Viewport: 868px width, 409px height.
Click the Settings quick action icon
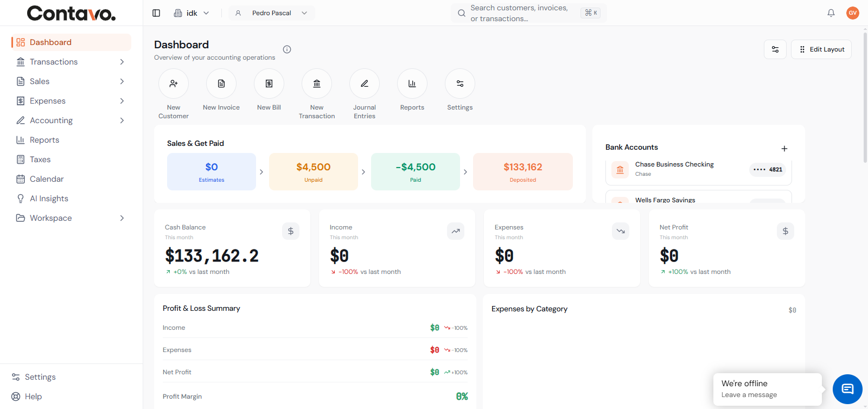click(460, 84)
